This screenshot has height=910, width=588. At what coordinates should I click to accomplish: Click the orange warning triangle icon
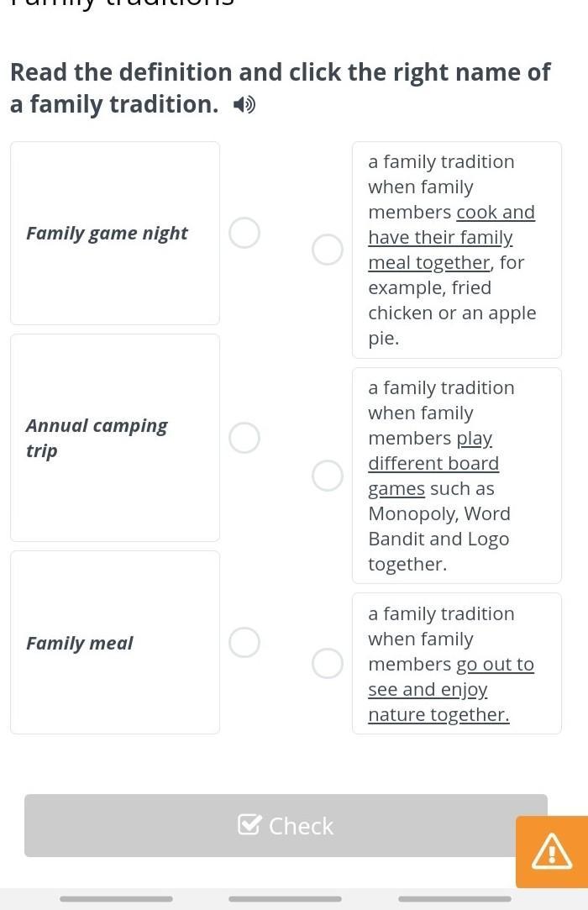coord(552,852)
